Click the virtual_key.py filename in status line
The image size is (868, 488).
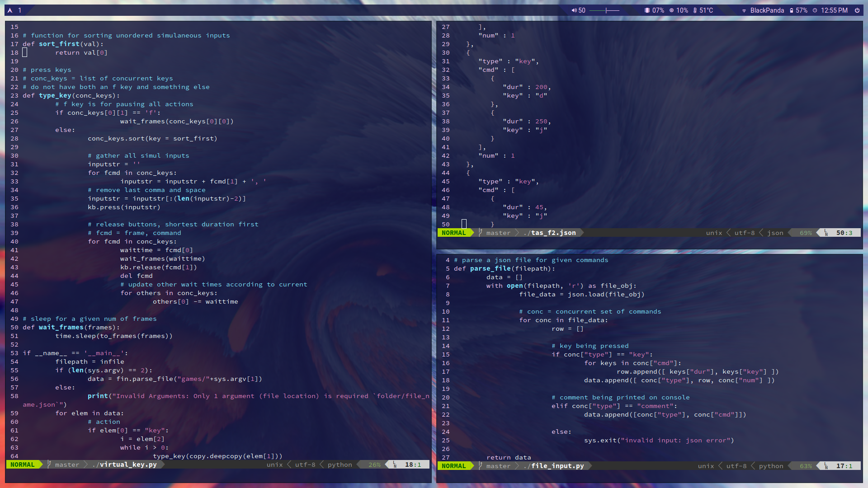[128, 465]
